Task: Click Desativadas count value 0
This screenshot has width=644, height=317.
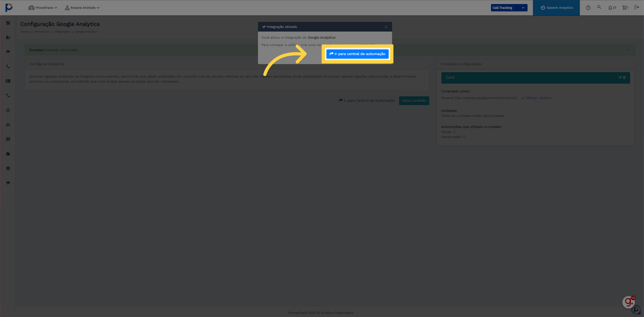Action: (x=464, y=137)
